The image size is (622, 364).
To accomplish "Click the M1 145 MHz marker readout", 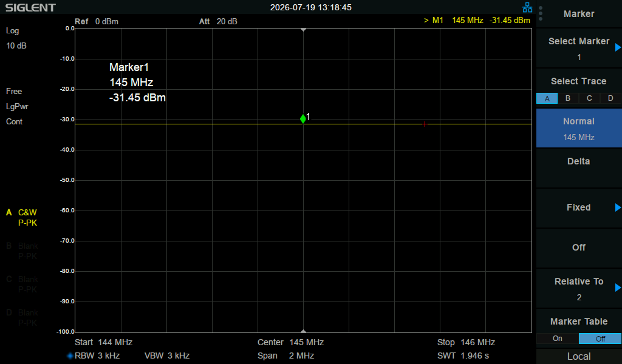I will click(477, 20).
